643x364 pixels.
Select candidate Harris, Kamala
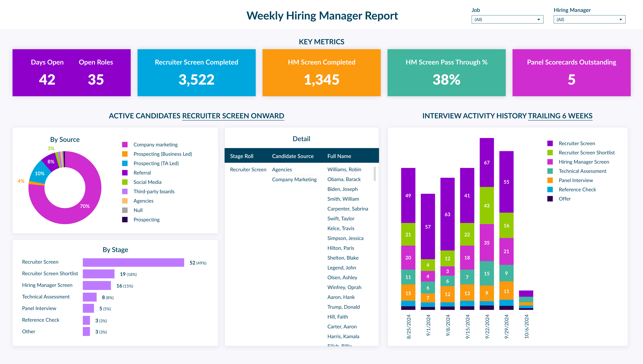[343, 336]
